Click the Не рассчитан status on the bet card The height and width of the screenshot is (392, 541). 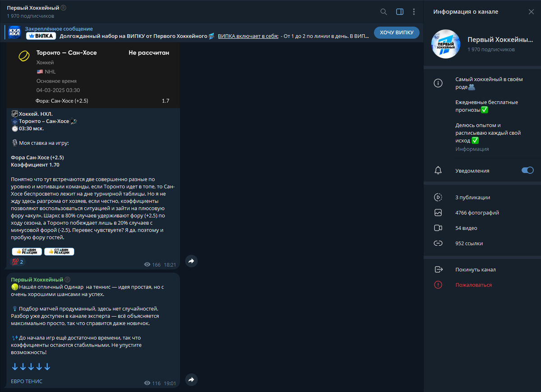149,53
